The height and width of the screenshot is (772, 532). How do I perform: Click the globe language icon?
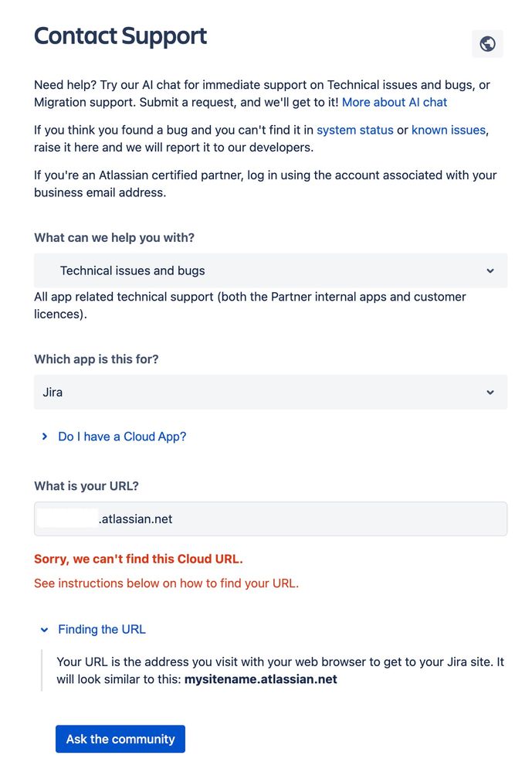487,44
